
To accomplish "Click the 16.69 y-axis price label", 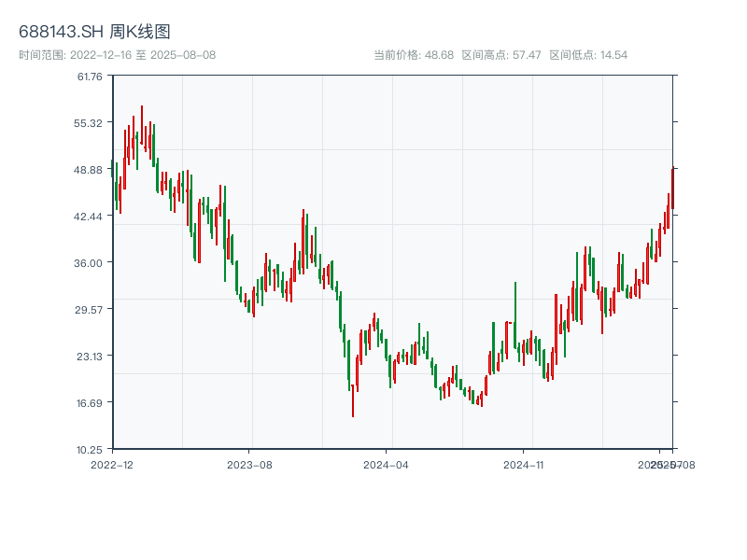I will (91, 403).
